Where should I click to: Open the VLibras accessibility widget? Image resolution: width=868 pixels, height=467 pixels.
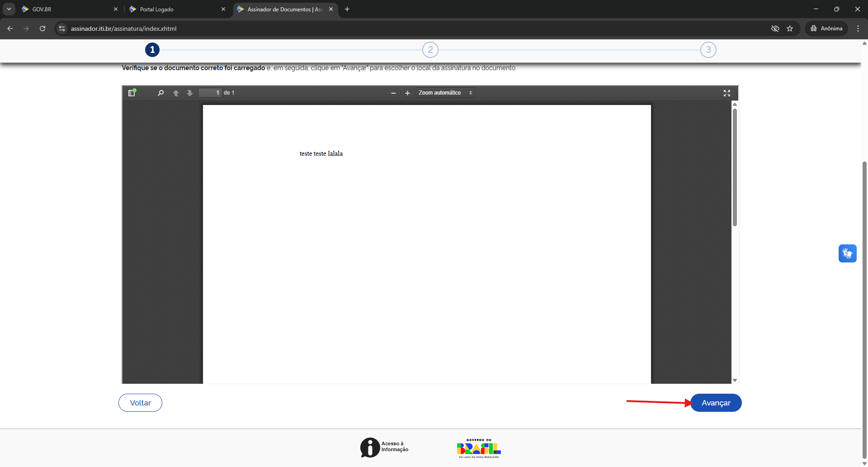pos(847,253)
